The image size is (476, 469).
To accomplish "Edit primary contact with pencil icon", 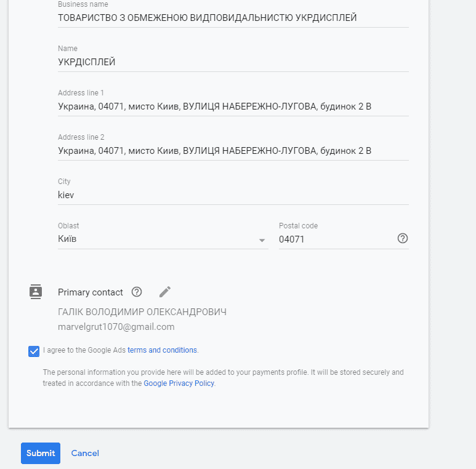I will tap(165, 292).
